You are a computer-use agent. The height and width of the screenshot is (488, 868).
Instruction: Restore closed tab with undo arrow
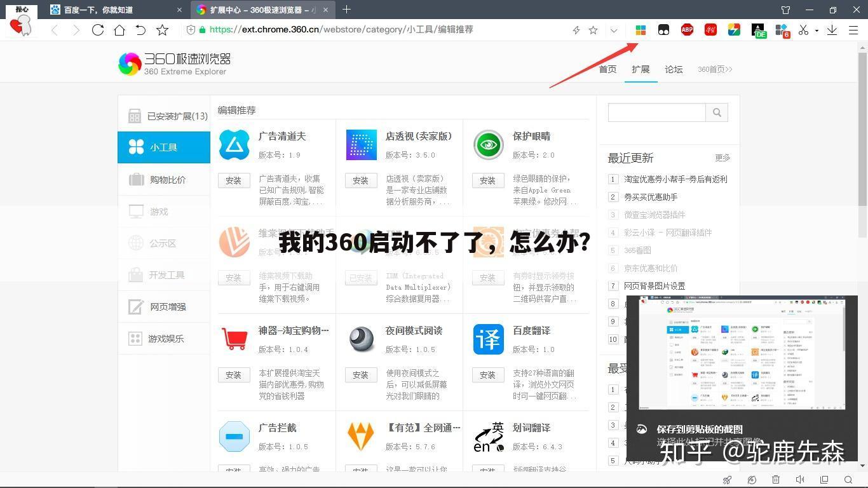[140, 30]
